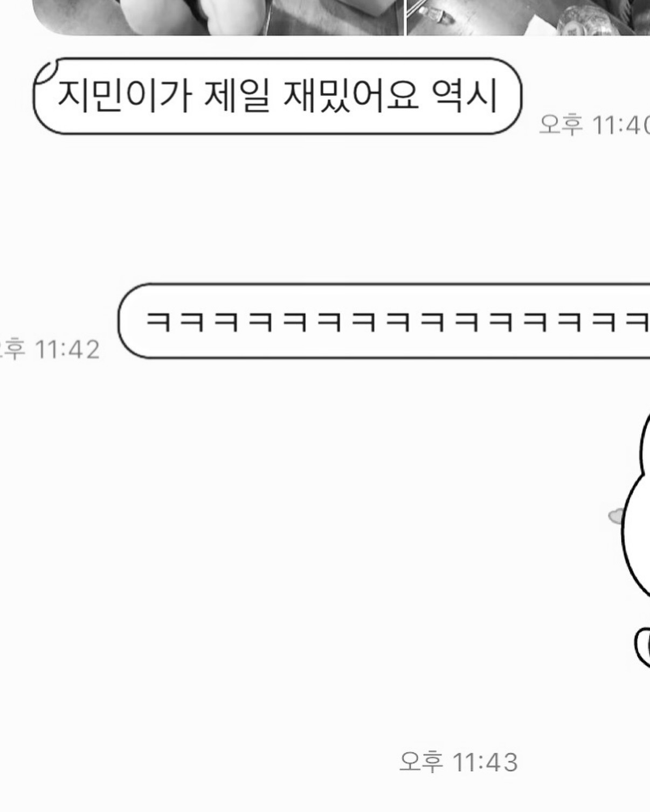Click the small heart next to the sticker
This screenshot has width=650, height=812.
(x=615, y=516)
